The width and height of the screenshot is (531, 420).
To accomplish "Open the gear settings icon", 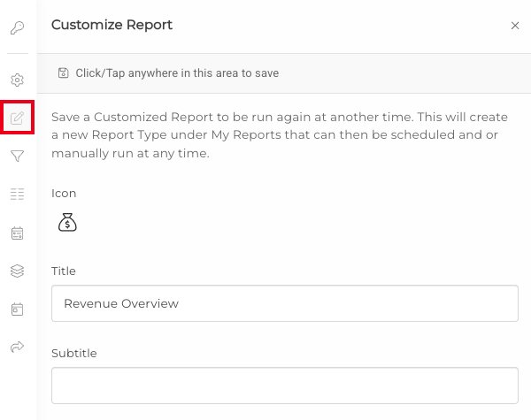I will (x=17, y=80).
